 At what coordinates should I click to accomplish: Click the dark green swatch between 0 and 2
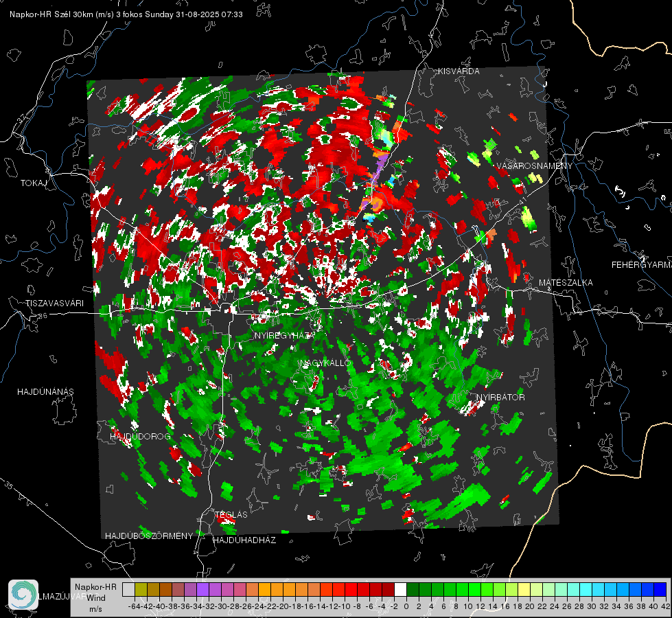(413, 589)
